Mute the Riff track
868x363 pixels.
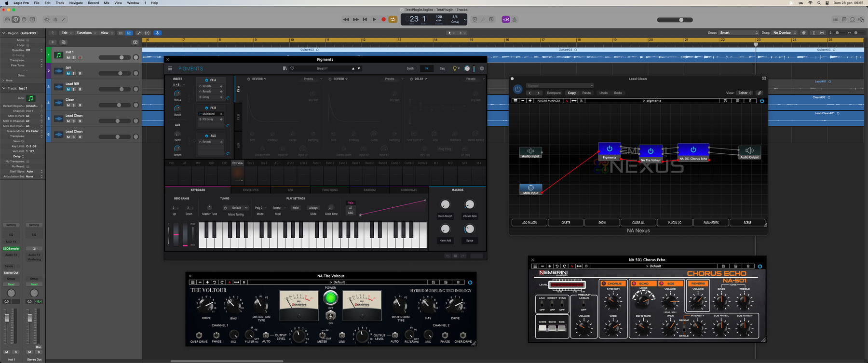68,74
